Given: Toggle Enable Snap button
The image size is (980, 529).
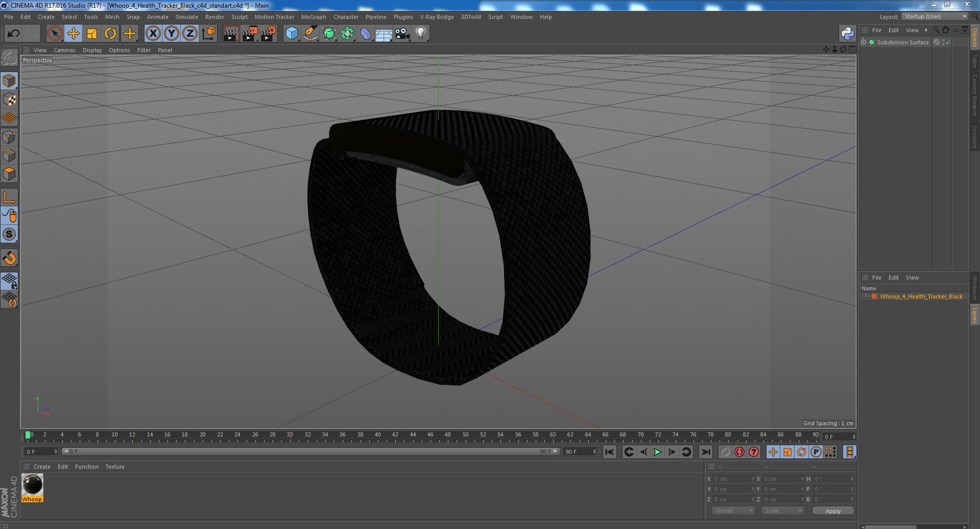Looking at the screenshot, I should pyautogui.click(x=9, y=235).
